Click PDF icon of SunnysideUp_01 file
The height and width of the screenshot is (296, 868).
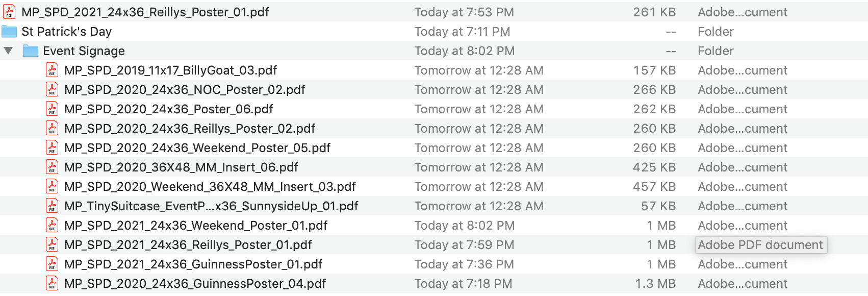pos(52,206)
